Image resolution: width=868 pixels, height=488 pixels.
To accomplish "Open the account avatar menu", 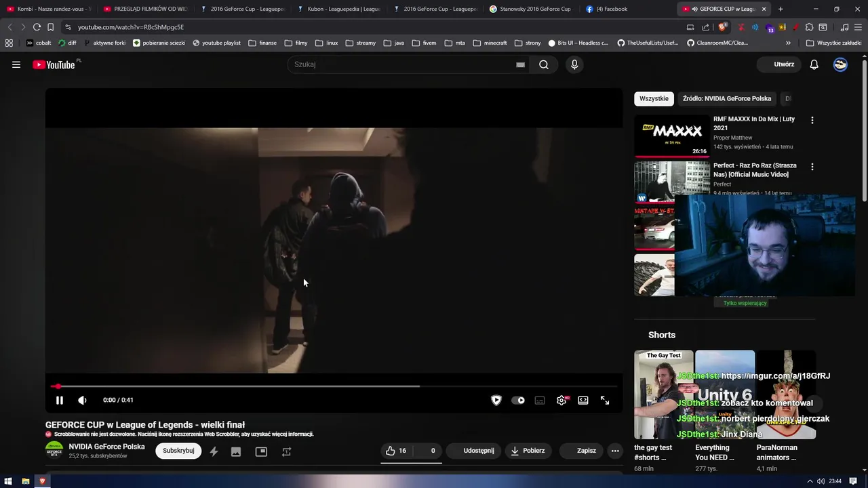I will (840, 64).
